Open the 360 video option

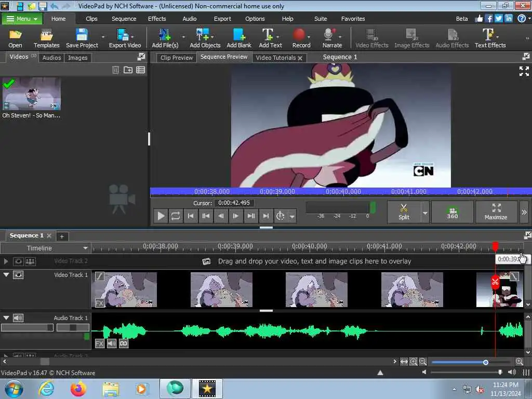pos(452,212)
